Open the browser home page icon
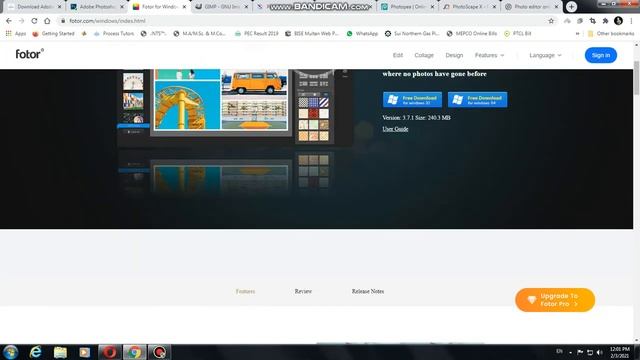Viewport: 640px width, 360px height. [47, 21]
